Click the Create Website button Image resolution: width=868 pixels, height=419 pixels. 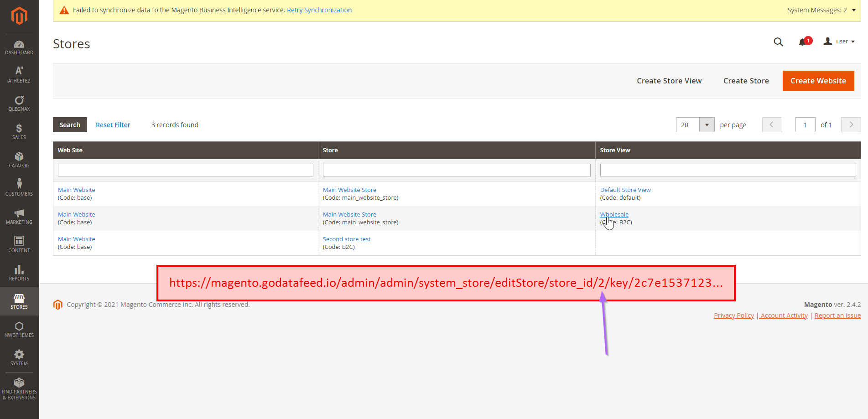click(818, 81)
